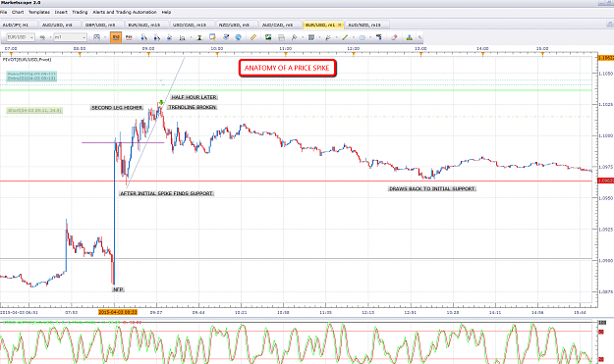Image resolution: width=614 pixels, height=364 pixels.
Task: Expand the arrow beside the green line tool
Action: pyautogui.click(x=354, y=37)
